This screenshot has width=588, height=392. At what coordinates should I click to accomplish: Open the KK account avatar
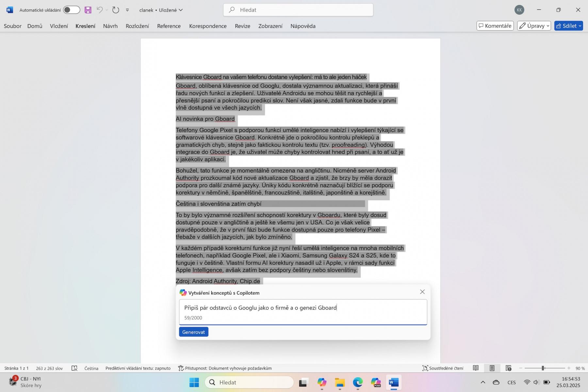click(519, 10)
